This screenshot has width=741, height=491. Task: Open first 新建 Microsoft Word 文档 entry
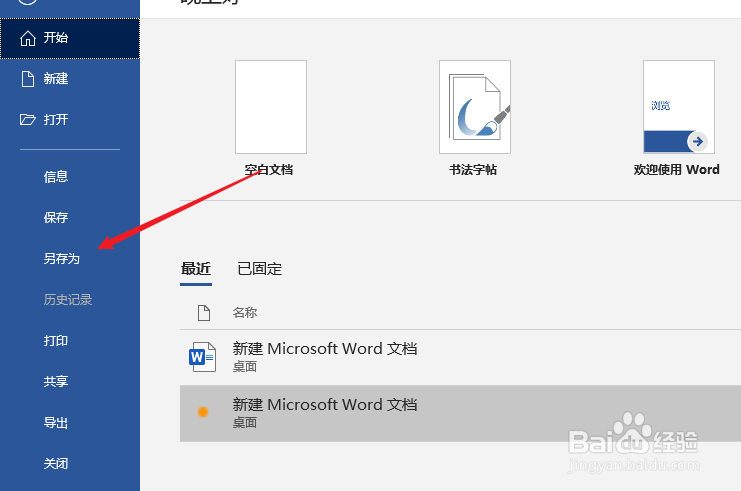click(460, 357)
